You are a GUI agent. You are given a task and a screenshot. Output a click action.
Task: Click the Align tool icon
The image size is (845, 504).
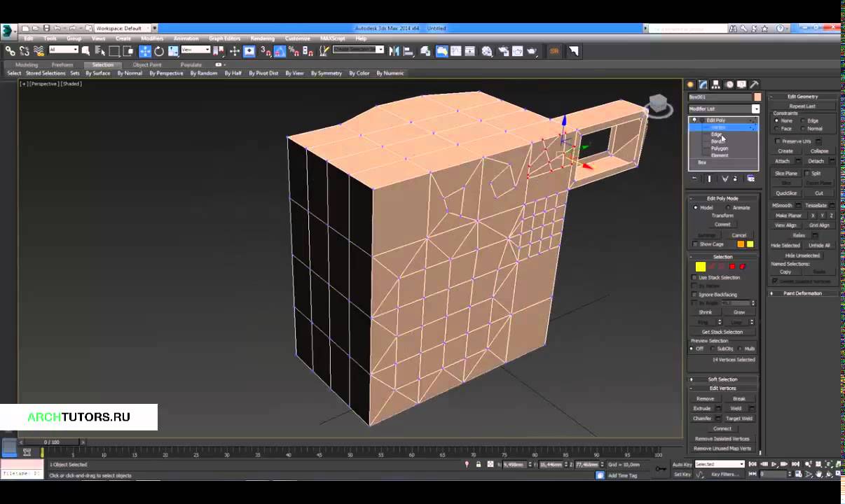(408, 51)
